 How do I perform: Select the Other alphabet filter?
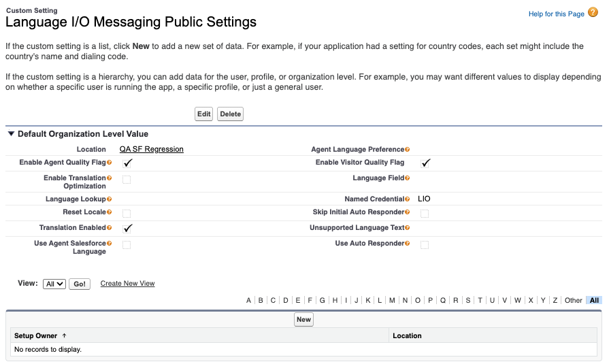573,300
